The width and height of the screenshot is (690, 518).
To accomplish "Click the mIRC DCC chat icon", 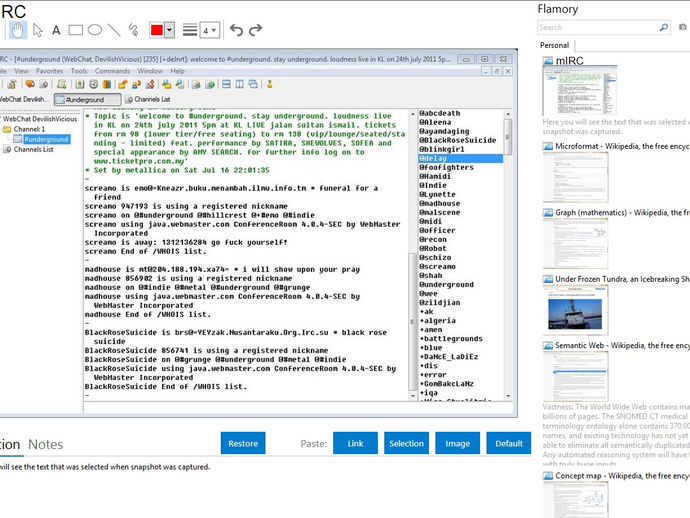I will click(x=136, y=84).
